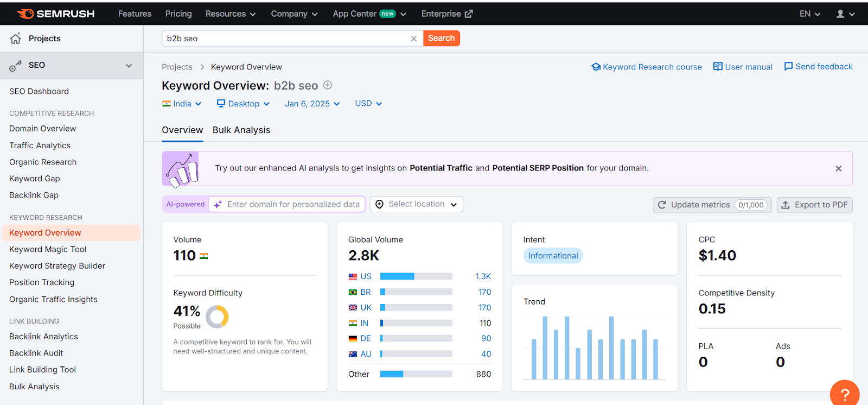Click the Informational intent tag
Screen dimensions: 868x405
[x=553, y=256]
